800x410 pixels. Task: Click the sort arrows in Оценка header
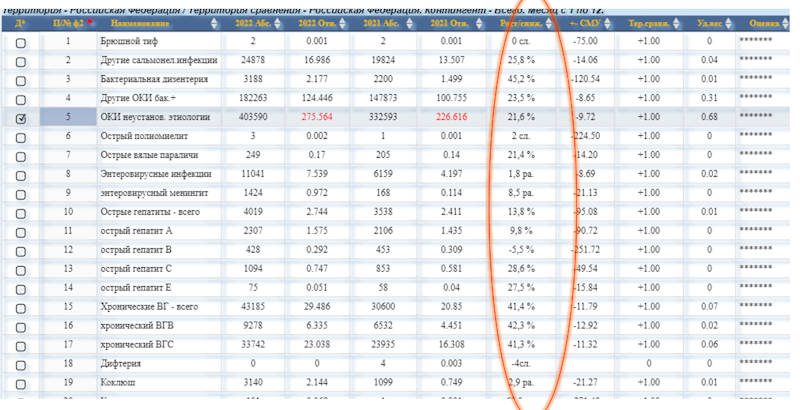(790, 22)
